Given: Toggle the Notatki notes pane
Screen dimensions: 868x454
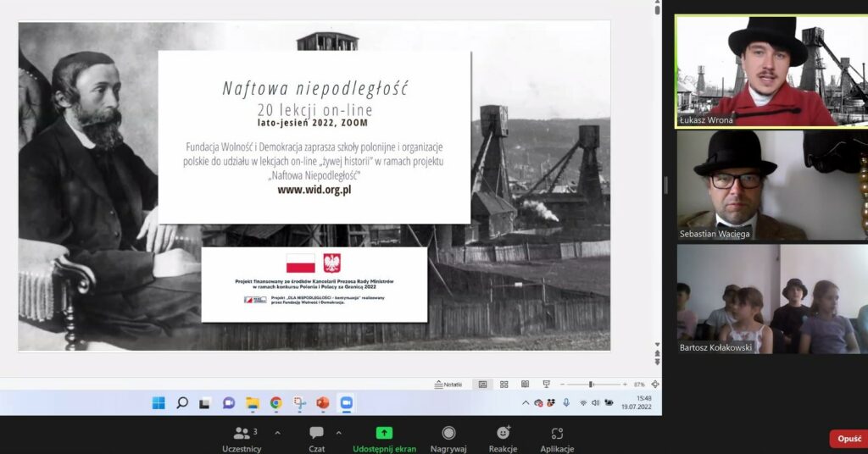Looking at the screenshot, I should [x=449, y=384].
